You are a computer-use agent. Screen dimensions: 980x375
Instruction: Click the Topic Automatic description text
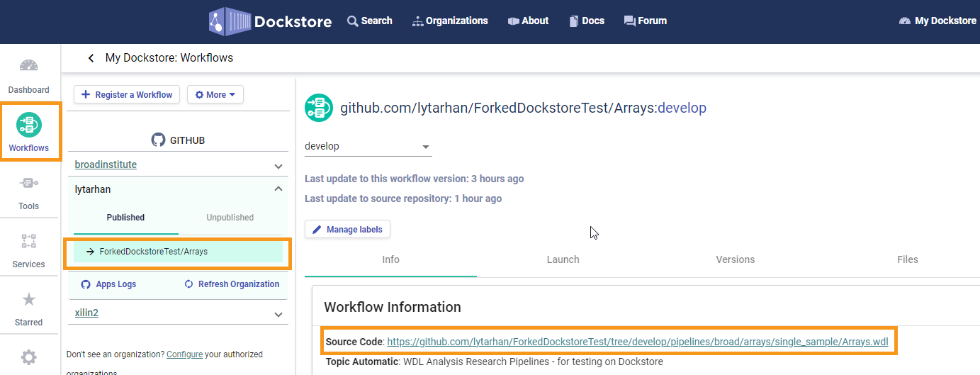[x=534, y=362]
